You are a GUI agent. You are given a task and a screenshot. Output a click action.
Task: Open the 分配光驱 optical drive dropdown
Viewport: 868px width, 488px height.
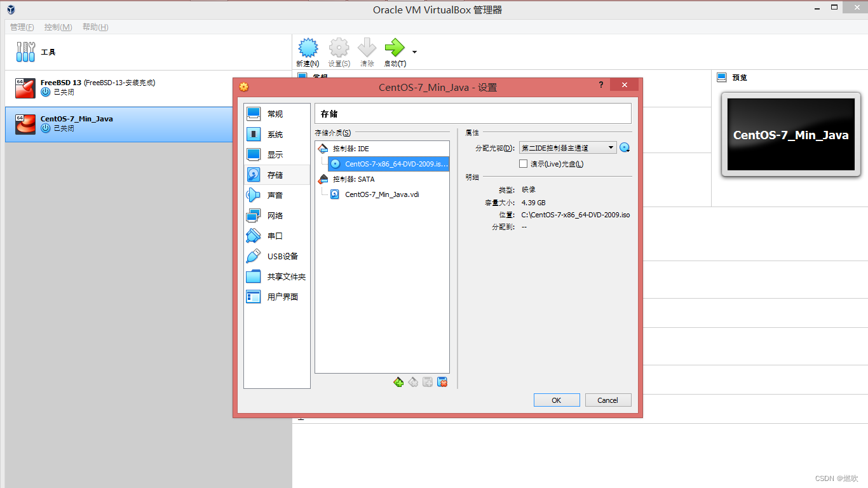coord(568,147)
